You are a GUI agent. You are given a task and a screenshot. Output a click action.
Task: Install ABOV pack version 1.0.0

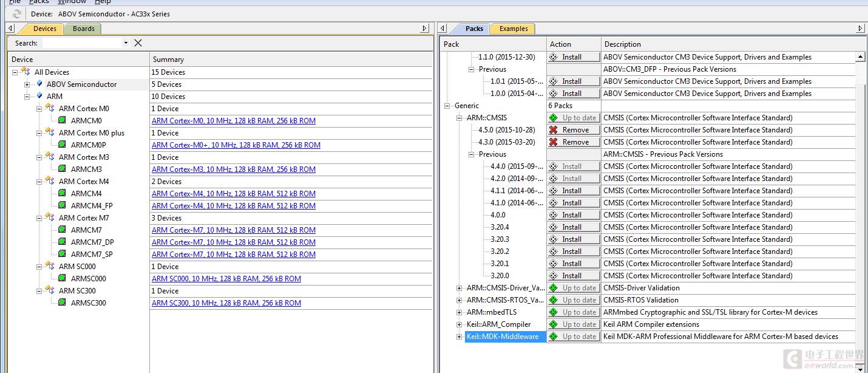(x=574, y=94)
